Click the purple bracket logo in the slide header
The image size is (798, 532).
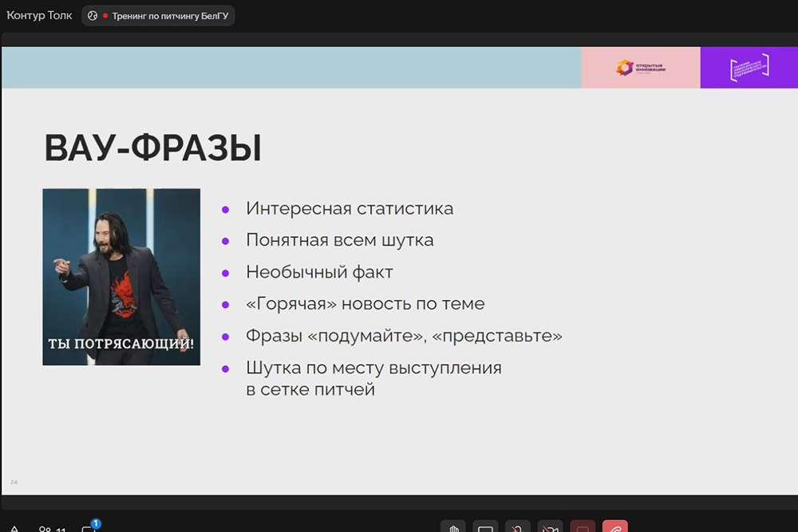tap(749, 68)
